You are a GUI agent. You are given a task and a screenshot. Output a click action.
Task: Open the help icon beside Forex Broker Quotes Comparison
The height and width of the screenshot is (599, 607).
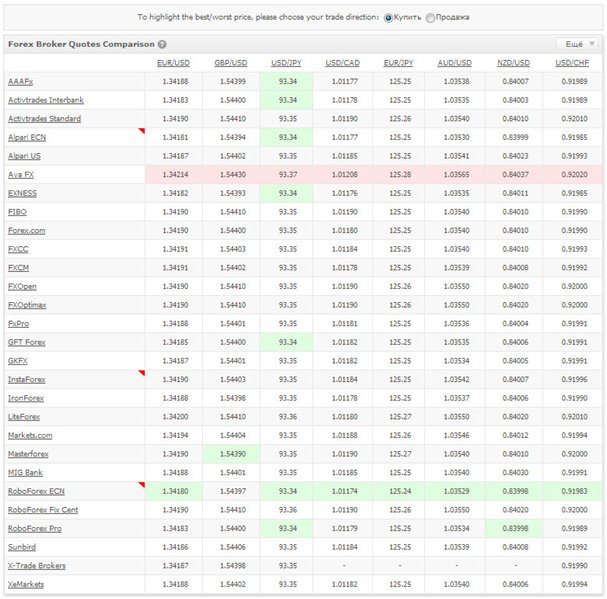[162, 45]
